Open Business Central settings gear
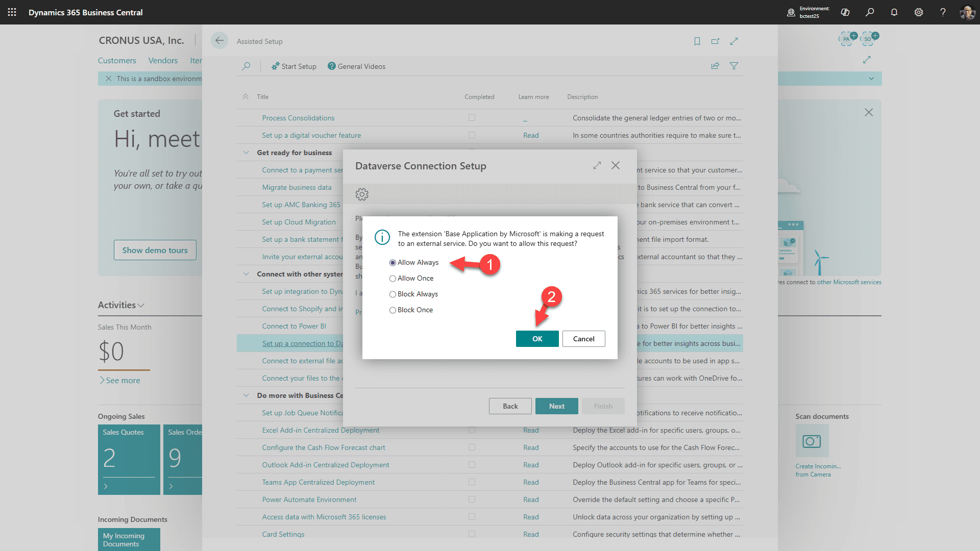This screenshot has height=551, width=980. click(919, 12)
